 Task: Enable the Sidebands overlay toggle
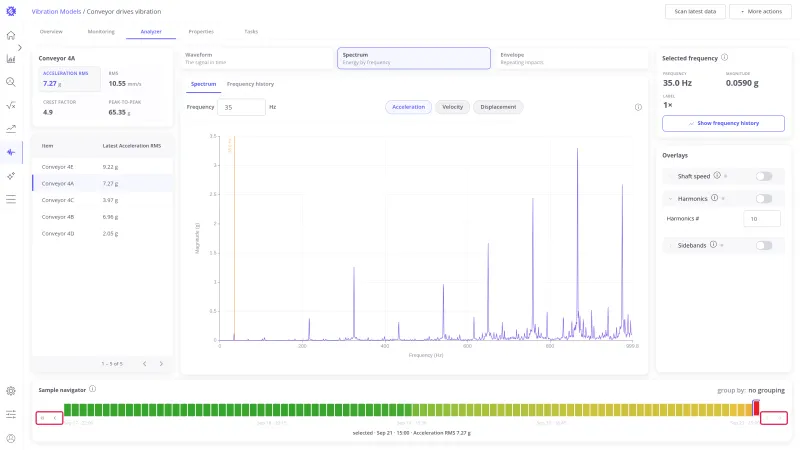[x=764, y=245]
